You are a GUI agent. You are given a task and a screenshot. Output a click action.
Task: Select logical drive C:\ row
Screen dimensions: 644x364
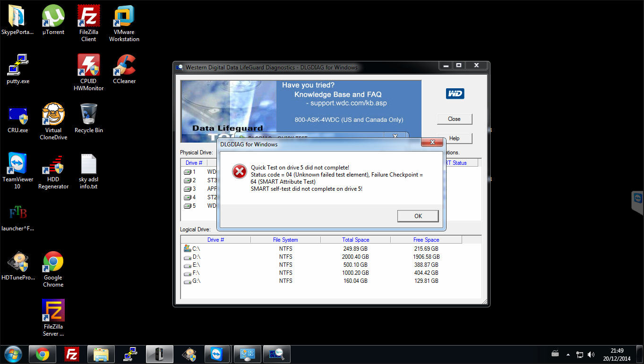click(321, 248)
